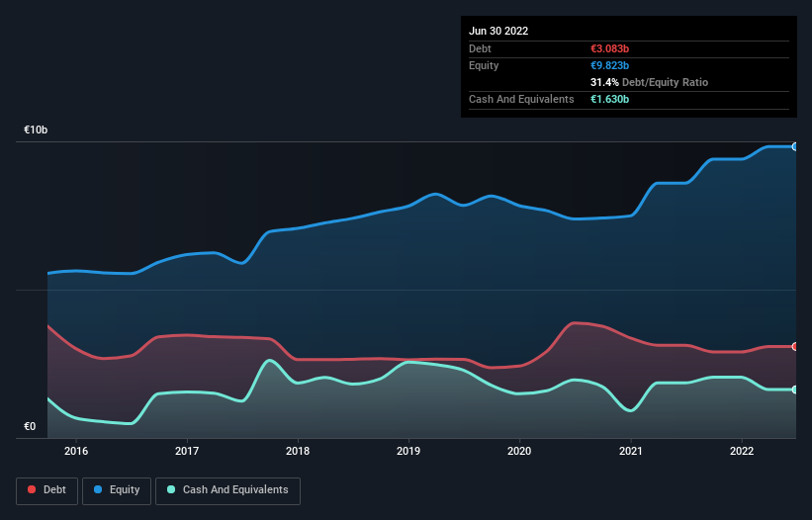This screenshot has height=520, width=812.
Task: Click the blue Equity legend dot
Action: click(98, 489)
